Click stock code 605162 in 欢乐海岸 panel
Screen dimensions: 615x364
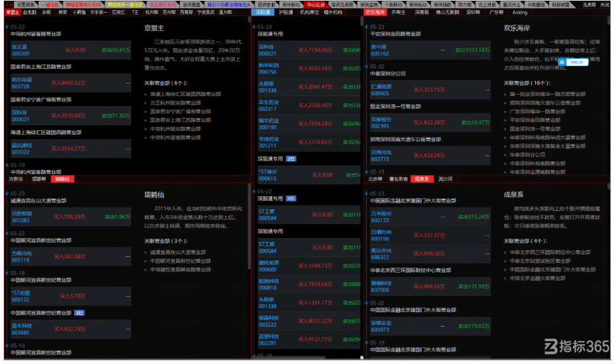coord(380,54)
